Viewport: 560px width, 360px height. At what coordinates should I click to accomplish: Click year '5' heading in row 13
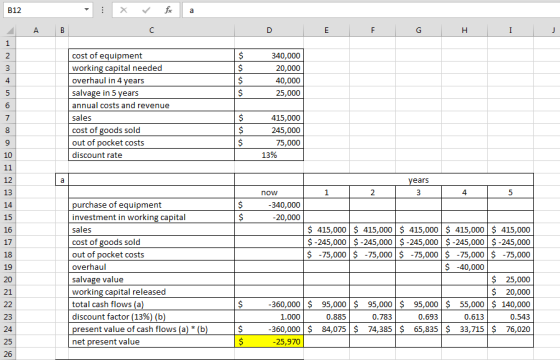point(510,192)
